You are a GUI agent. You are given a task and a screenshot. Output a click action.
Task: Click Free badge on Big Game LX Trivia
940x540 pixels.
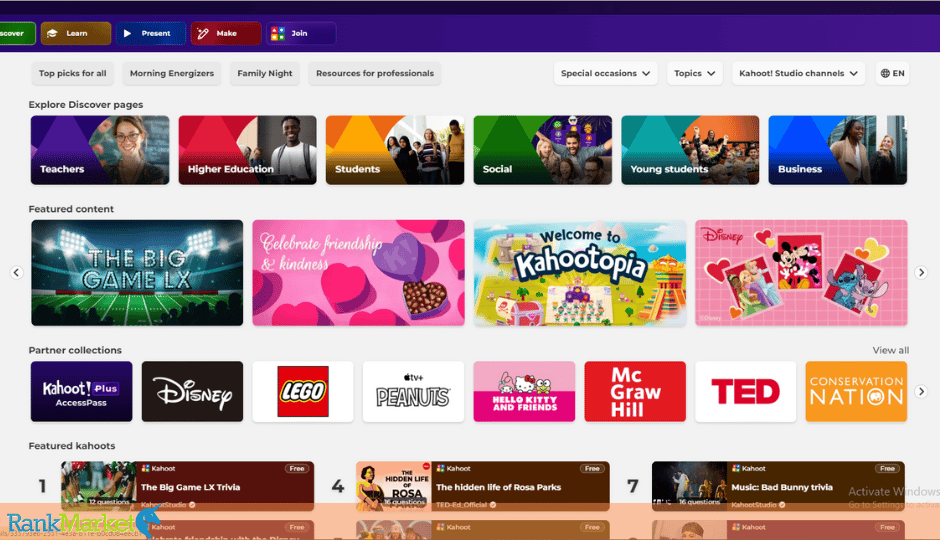pos(297,469)
